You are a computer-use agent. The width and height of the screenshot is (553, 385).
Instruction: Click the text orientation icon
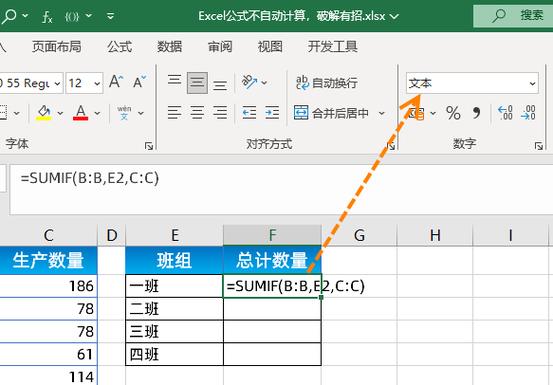(x=249, y=82)
